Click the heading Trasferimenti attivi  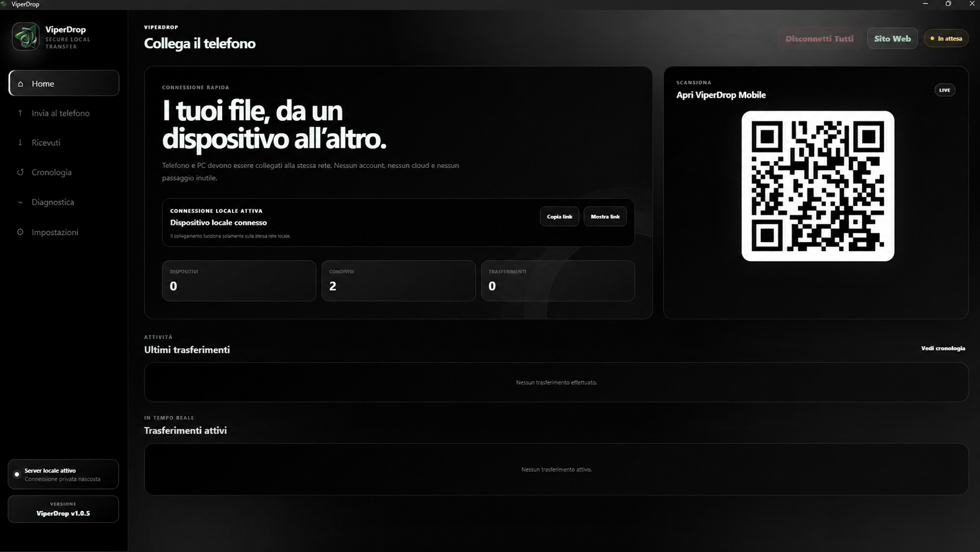coord(185,431)
